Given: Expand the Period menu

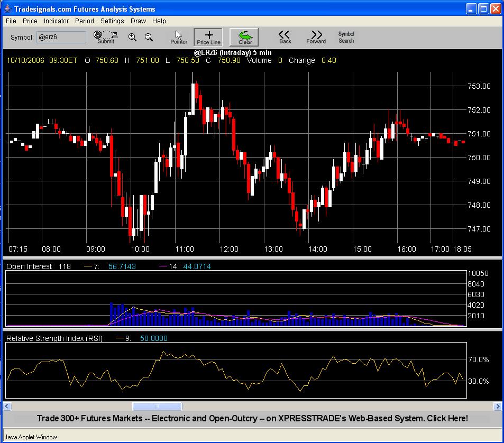Looking at the screenshot, I should [85, 21].
